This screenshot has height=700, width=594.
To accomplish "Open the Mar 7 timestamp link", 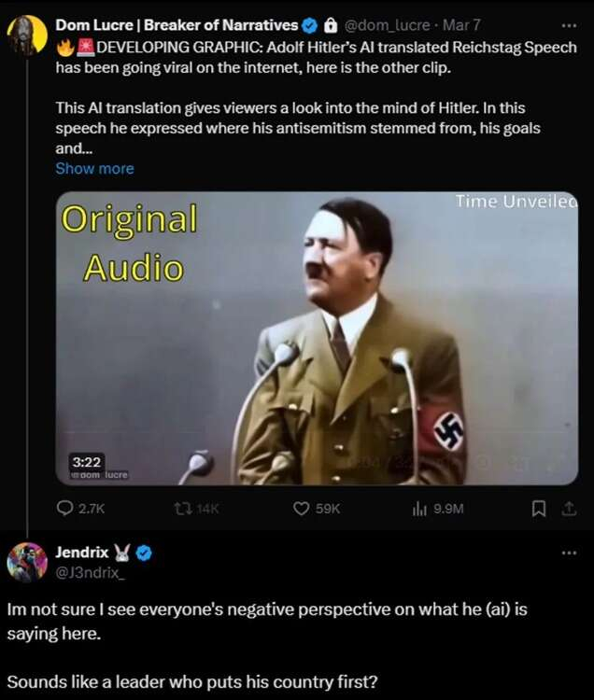I will tap(461, 25).
